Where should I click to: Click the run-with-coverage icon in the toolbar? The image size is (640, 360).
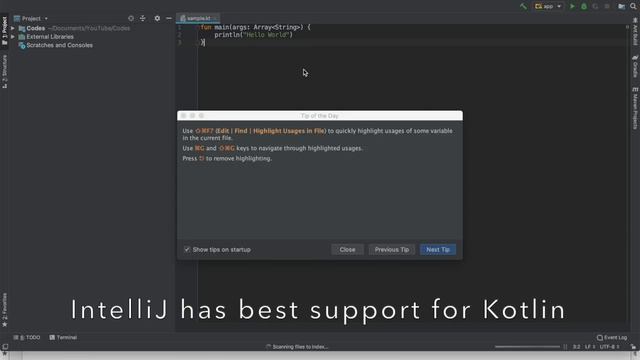point(596,6)
